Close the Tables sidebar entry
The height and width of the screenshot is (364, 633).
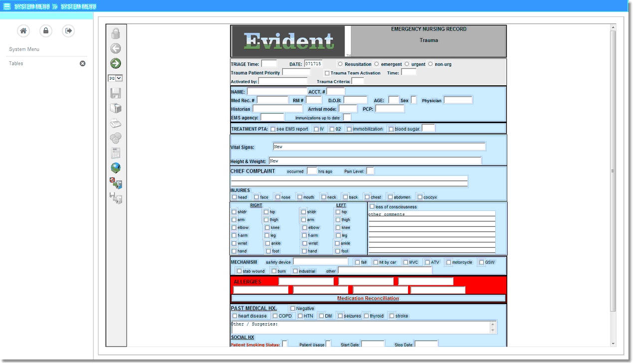point(83,63)
